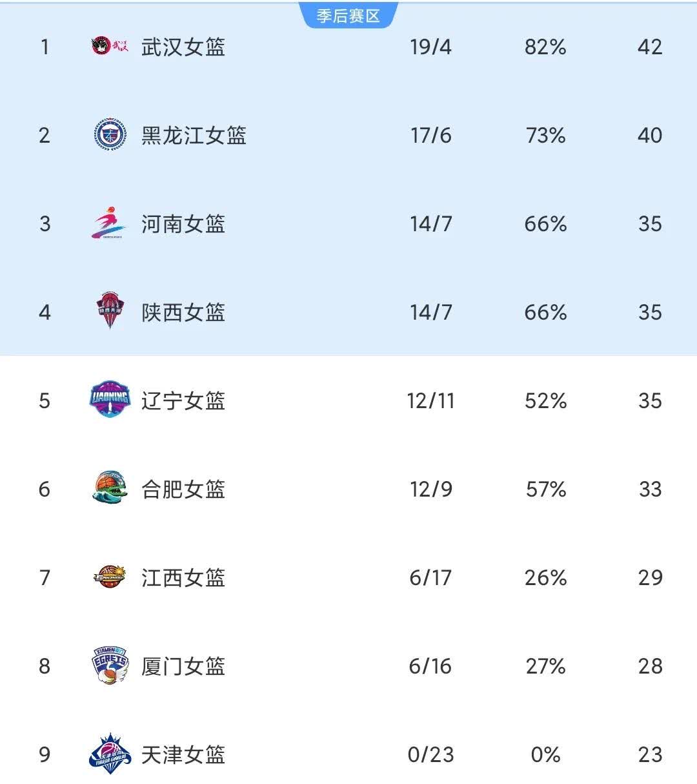Click the Liaoning team logo
Viewport: 697px width, 784px height.
[110, 400]
